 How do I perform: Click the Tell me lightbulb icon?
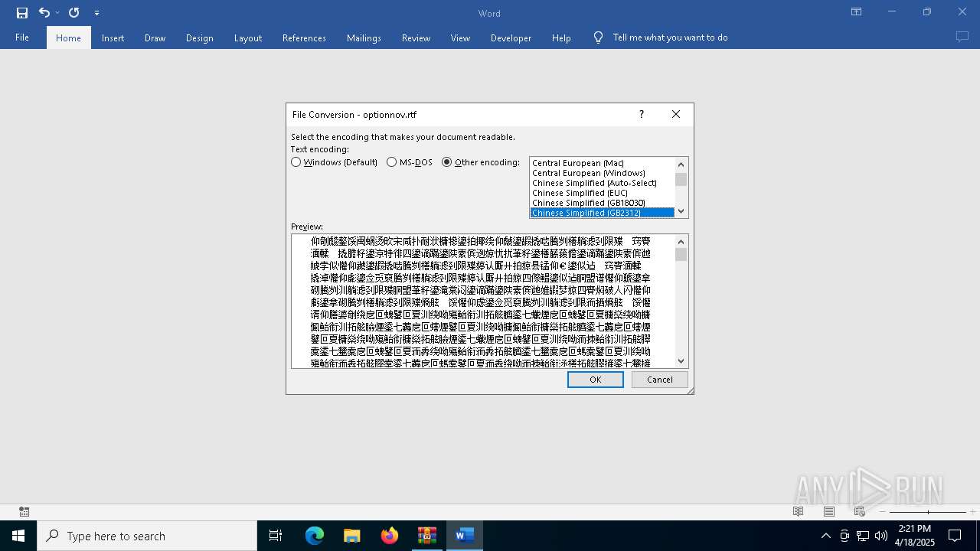598,37
